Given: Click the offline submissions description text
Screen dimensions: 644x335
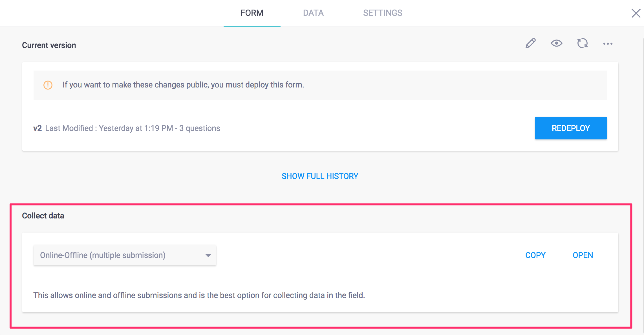Looking at the screenshot, I should pos(199,295).
